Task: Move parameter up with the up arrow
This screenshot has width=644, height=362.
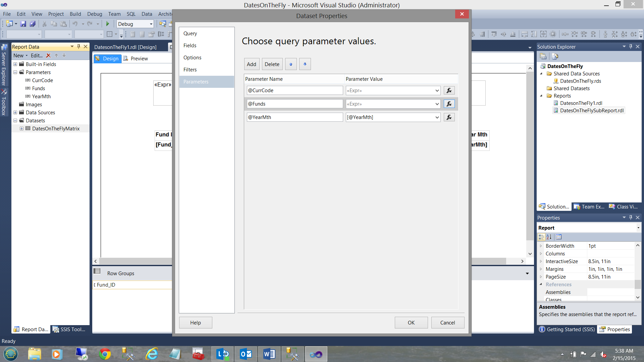Action: (x=291, y=64)
